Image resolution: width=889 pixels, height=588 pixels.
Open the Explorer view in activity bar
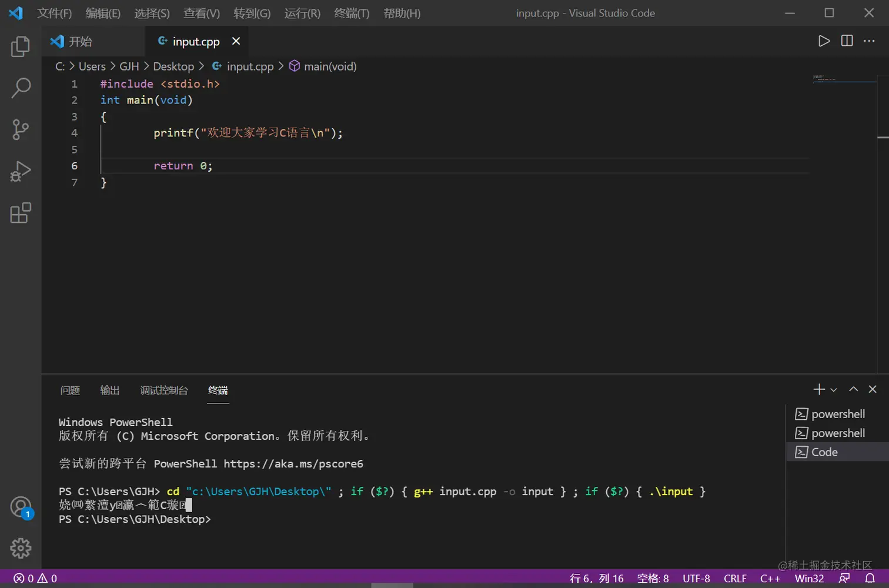coord(21,46)
